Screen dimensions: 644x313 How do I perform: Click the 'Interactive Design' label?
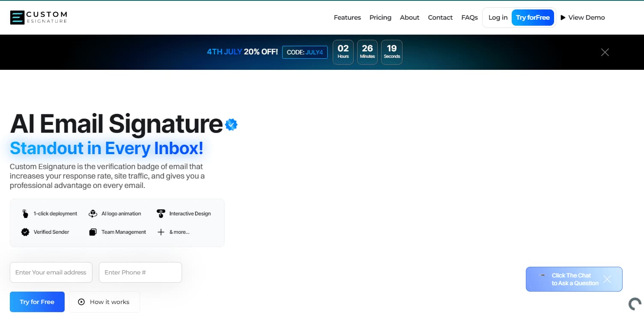[x=190, y=214]
